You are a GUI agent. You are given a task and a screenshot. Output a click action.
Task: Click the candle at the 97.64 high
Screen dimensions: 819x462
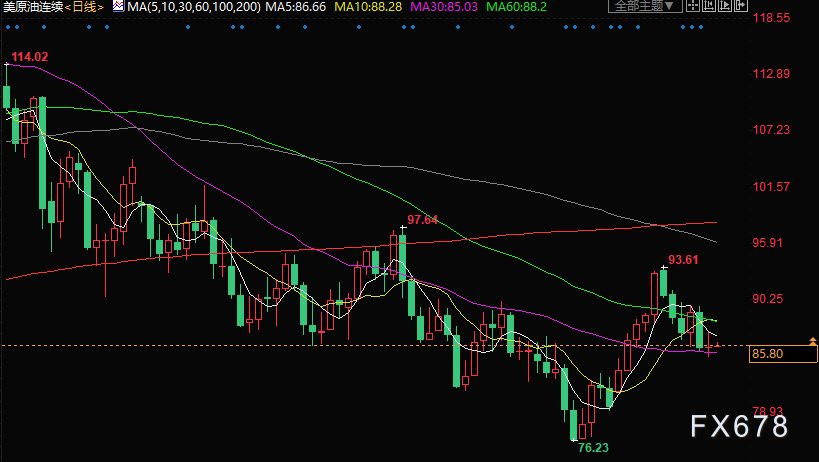pyautogui.click(x=403, y=258)
